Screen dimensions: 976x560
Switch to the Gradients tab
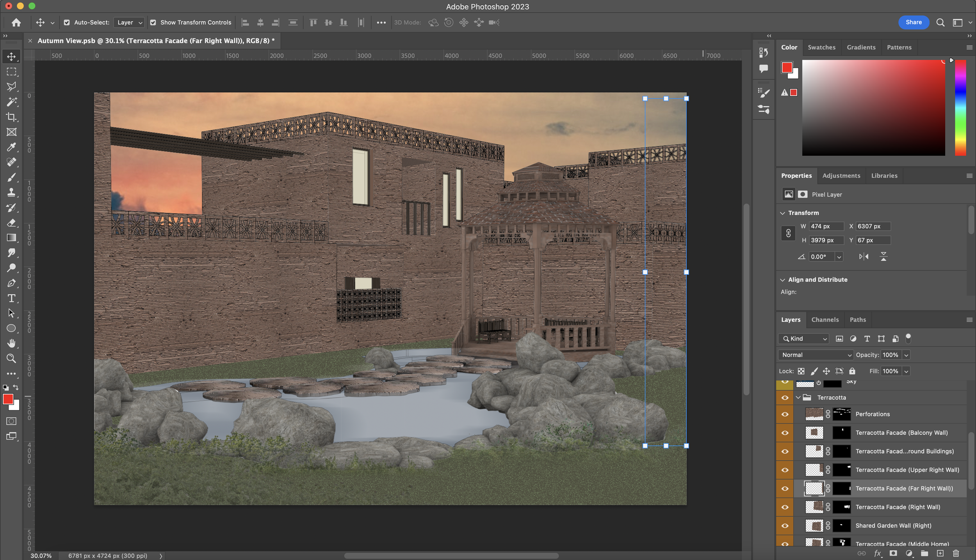click(x=861, y=47)
